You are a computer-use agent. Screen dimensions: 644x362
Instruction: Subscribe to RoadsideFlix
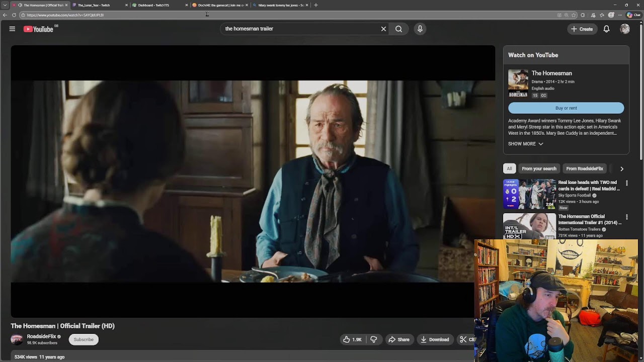click(x=84, y=339)
